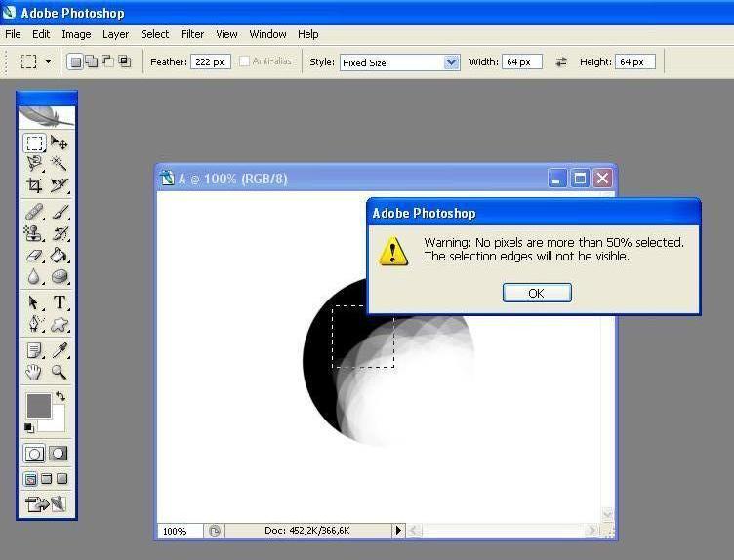Open the Select menu
Viewport: 734px width, 560px height.
(x=154, y=34)
